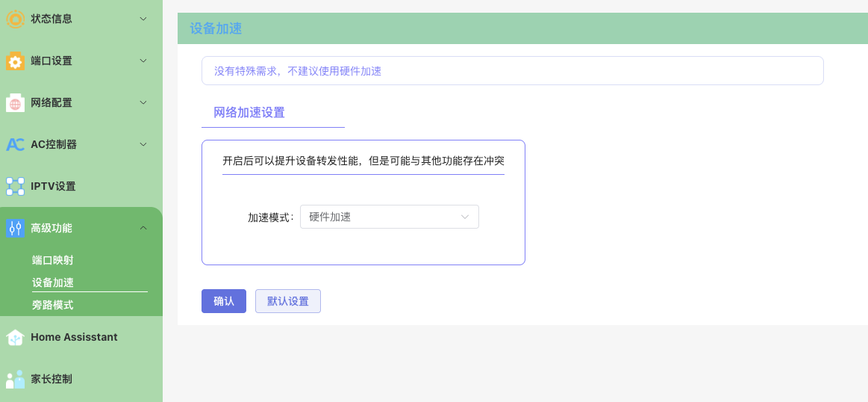Expand the AC控制器 chevron

tap(143, 144)
